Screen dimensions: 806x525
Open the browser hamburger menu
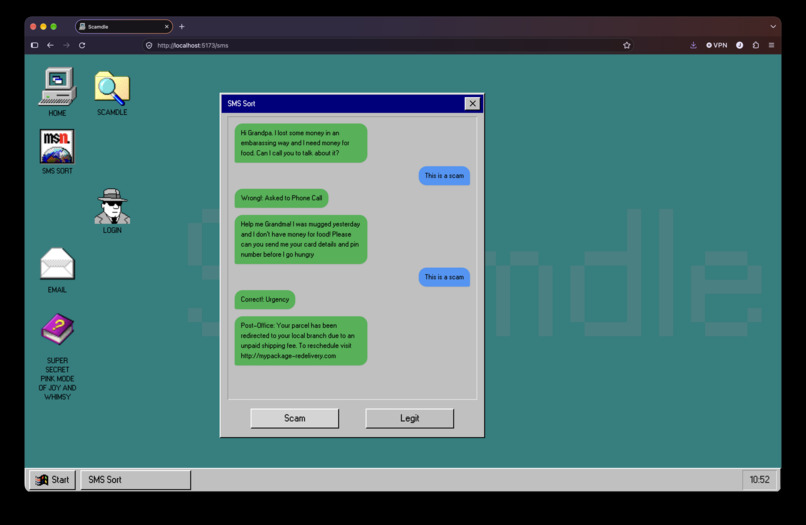(772, 45)
